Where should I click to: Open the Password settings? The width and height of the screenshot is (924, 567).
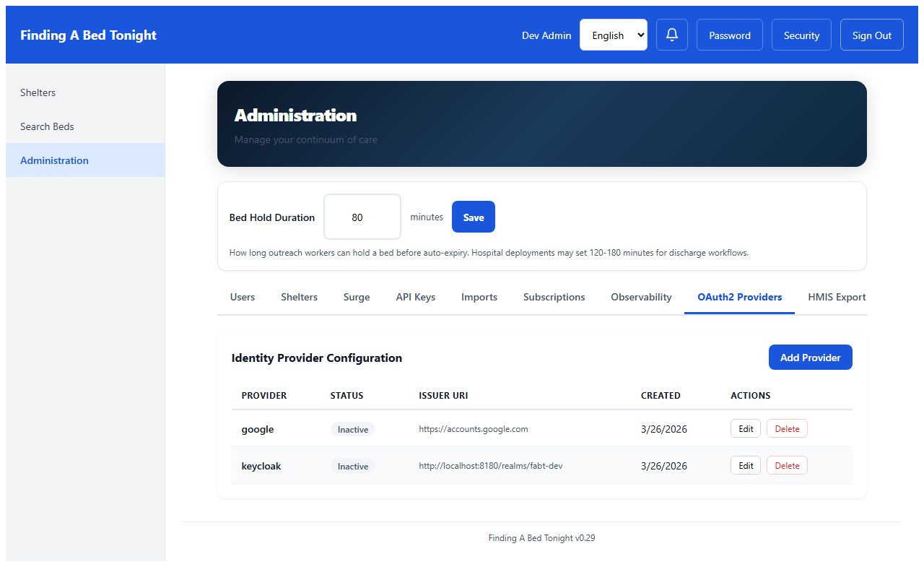coord(729,34)
